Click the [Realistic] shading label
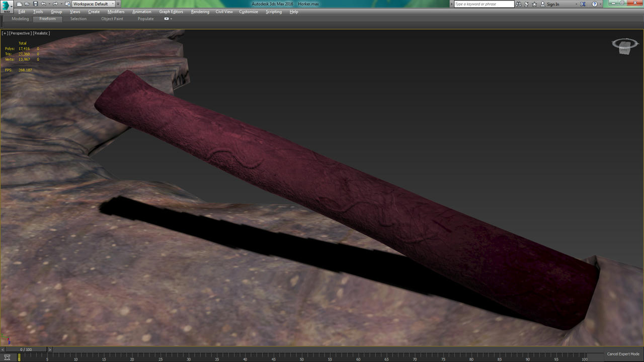The width and height of the screenshot is (644, 362). [x=41, y=33]
